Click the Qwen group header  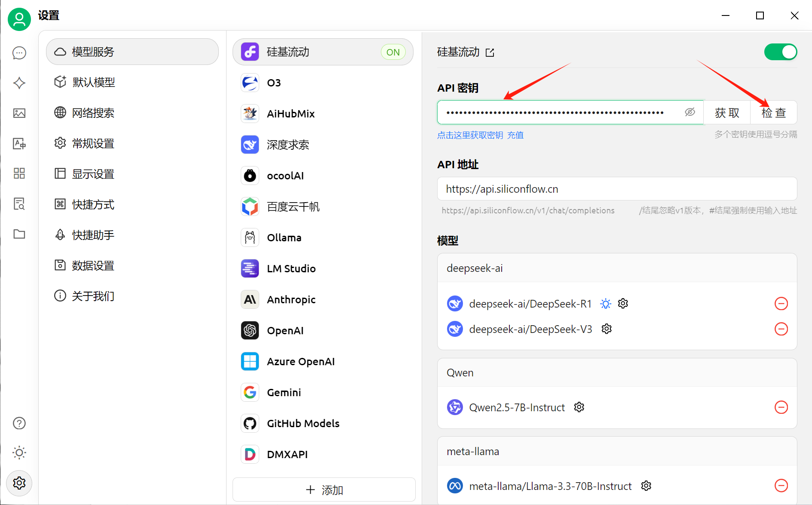tap(617, 373)
